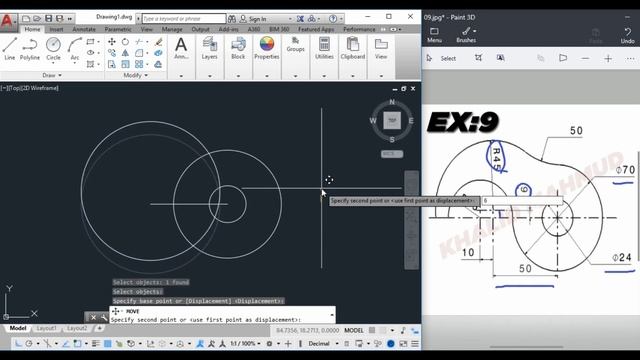The width and height of the screenshot is (640, 360).
Task: Click the Rectangle tool icon
Action: pos(91,42)
